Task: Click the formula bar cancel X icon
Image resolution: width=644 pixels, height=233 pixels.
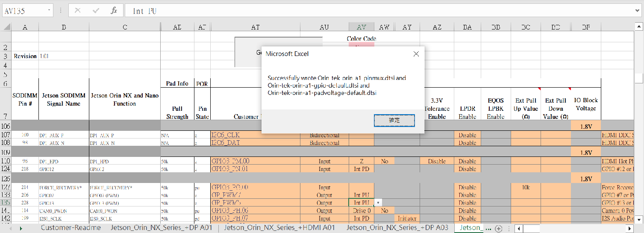Action: coord(78,11)
